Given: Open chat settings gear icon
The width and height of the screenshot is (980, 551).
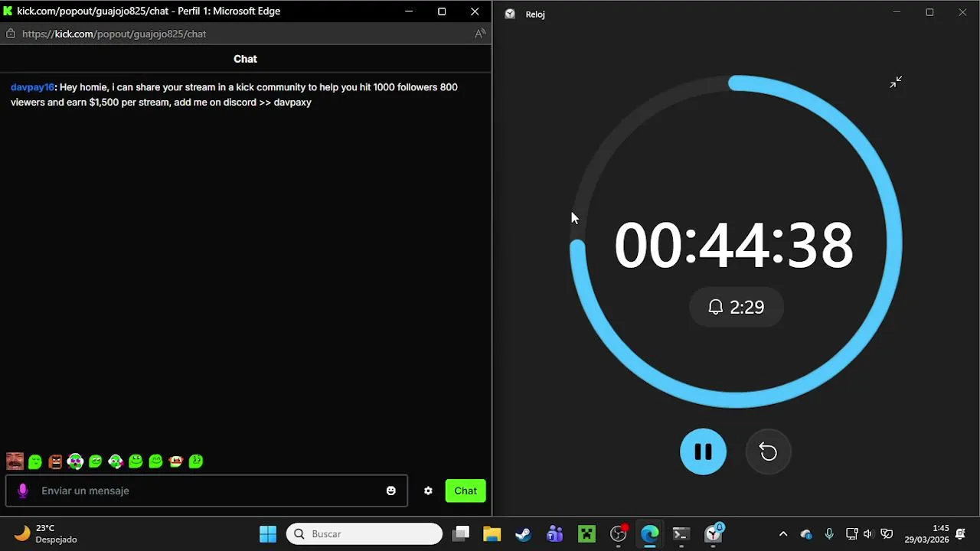Looking at the screenshot, I should [x=428, y=491].
